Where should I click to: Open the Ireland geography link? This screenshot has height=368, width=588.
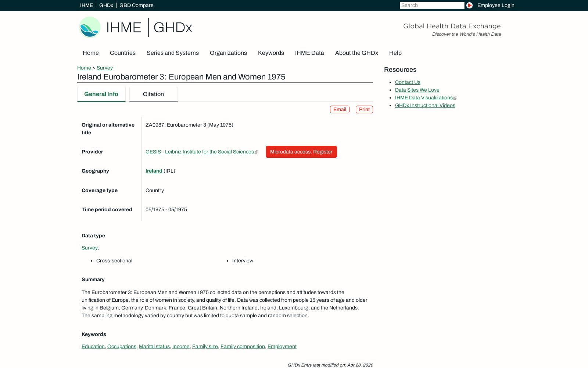pos(154,171)
